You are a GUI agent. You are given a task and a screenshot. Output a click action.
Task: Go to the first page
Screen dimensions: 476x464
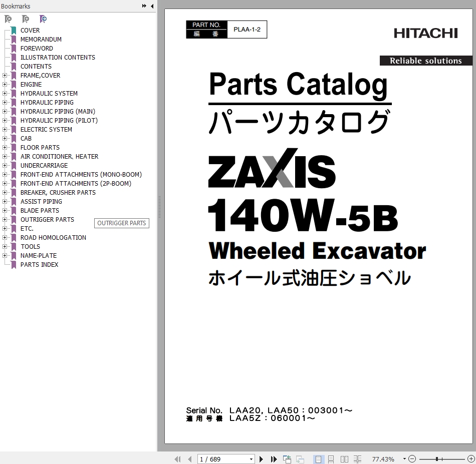coord(177,459)
